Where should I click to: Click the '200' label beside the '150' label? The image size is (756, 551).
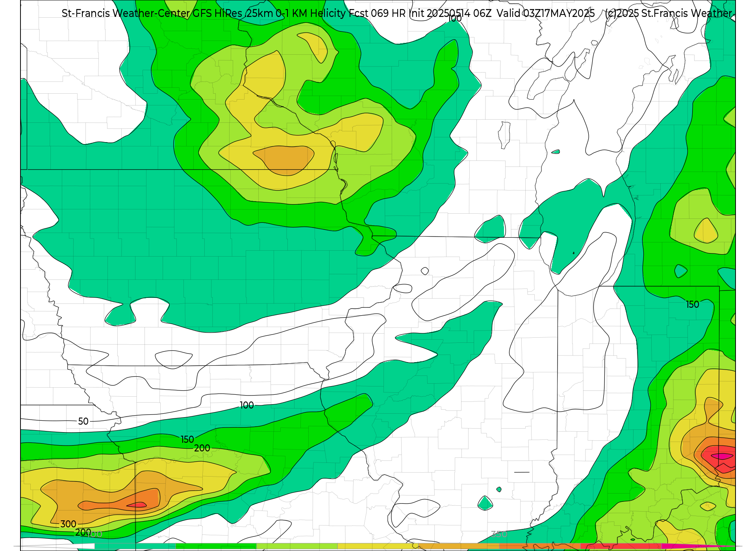point(202,448)
